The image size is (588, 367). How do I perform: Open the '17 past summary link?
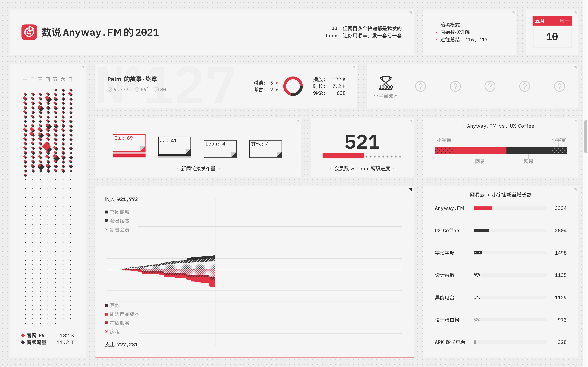(483, 39)
